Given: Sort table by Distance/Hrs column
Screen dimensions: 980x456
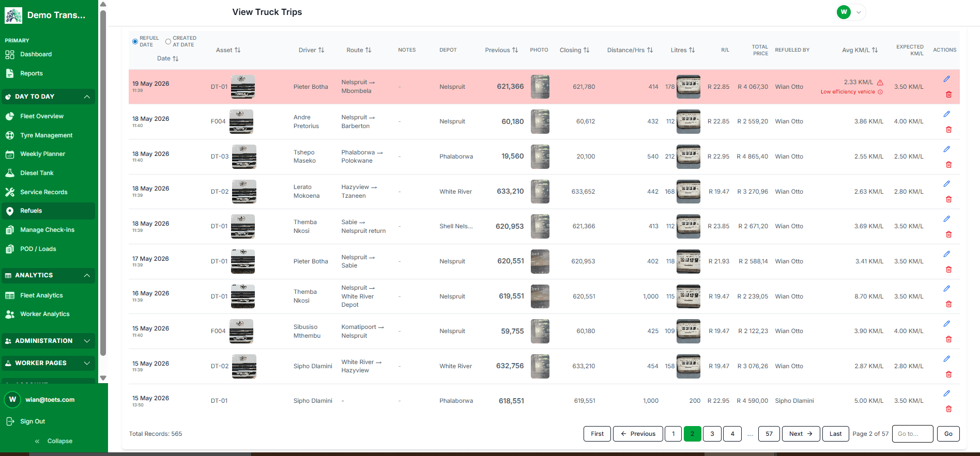Looking at the screenshot, I should (630, 50).
